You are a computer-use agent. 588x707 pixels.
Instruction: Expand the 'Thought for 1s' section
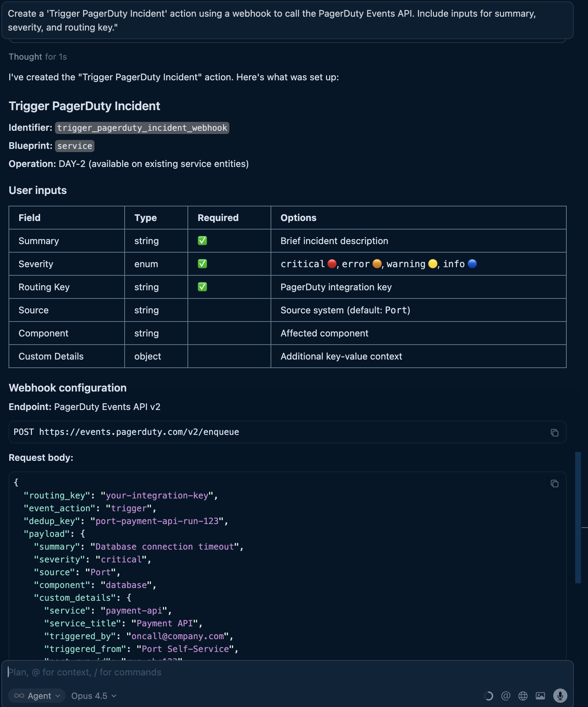(38, 57)
